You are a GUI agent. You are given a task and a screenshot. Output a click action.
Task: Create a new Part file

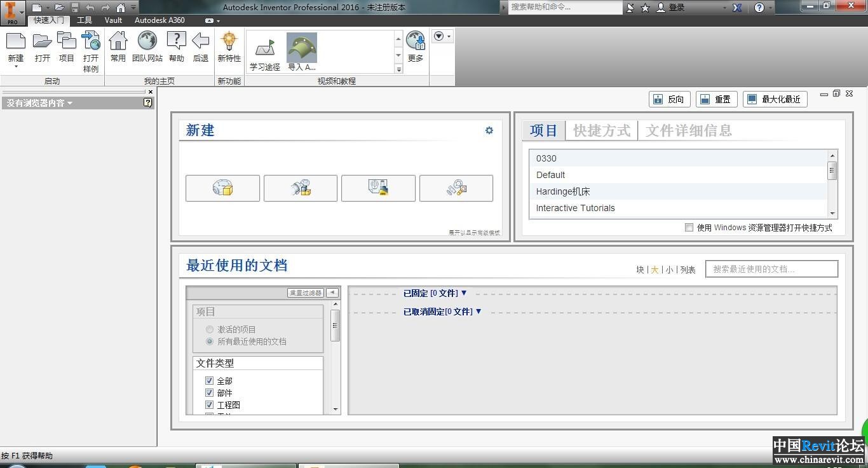(222, 188)
